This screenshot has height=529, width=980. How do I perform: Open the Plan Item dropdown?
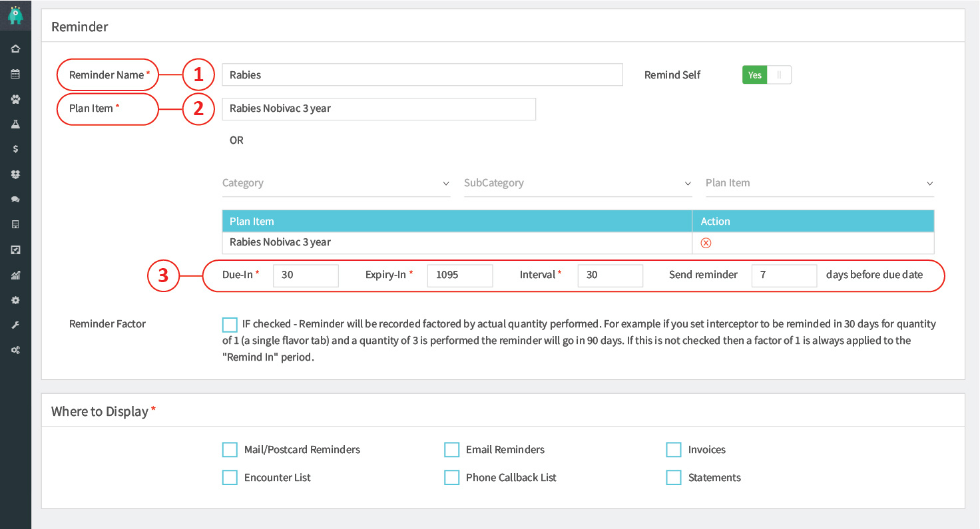820,183
